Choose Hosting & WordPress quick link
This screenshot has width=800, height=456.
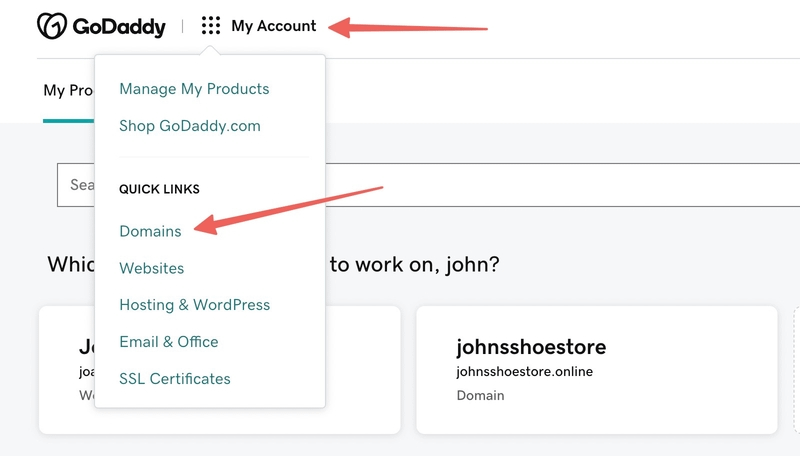tap(194, 305)
